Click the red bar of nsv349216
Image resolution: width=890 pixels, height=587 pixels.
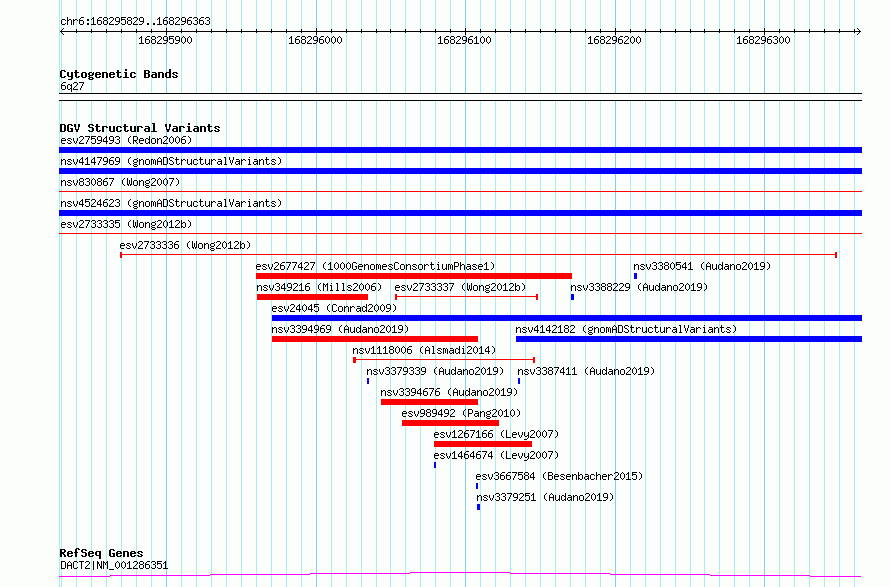pyautogui.click(x=312, y=297)
